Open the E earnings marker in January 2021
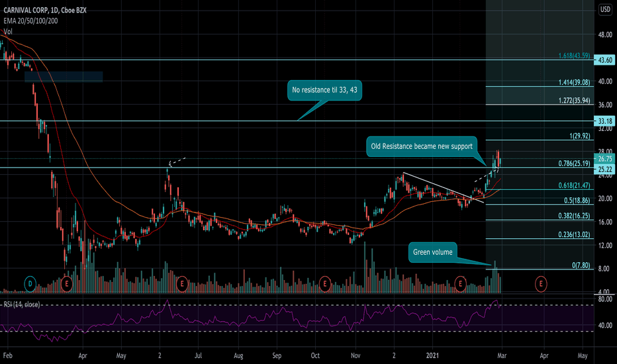The image size is (617, 364). point(460,284)
